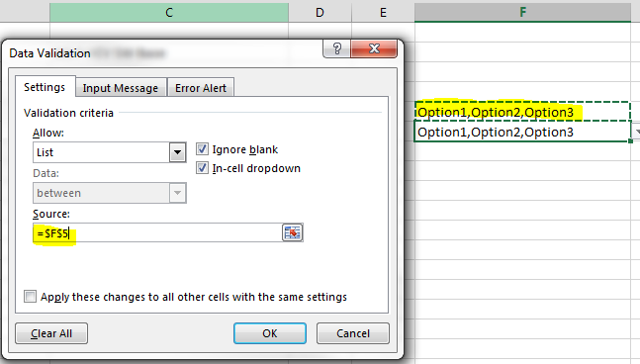Select column D header
This screenshot has height=364, width=640.
320,12
